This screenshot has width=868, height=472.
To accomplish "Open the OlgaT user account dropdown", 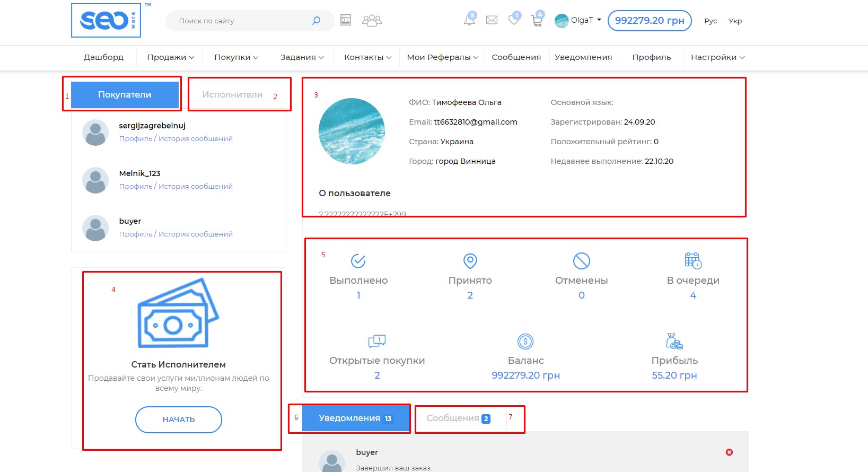I will [578, 20].
